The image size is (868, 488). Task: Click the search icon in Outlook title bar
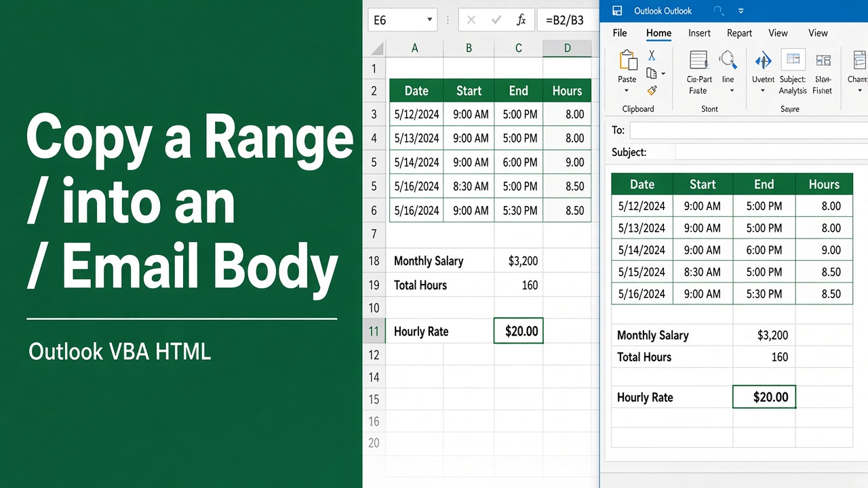coord(719,11)
